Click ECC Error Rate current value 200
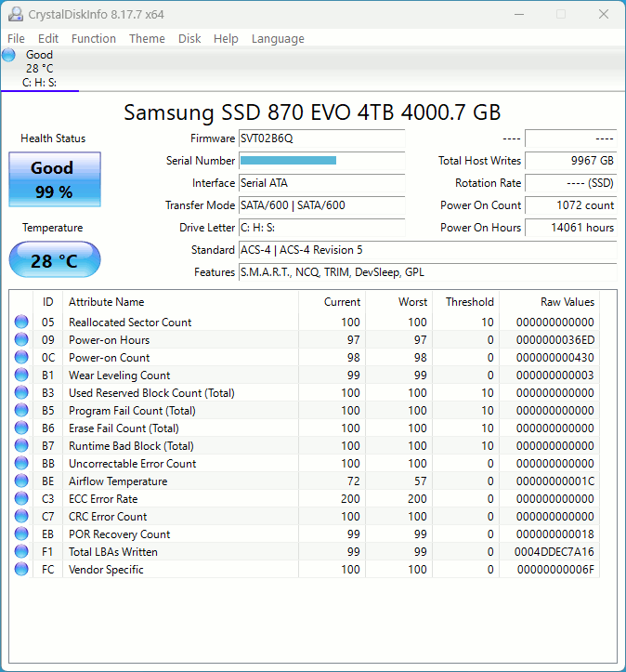 coord(350,499)
